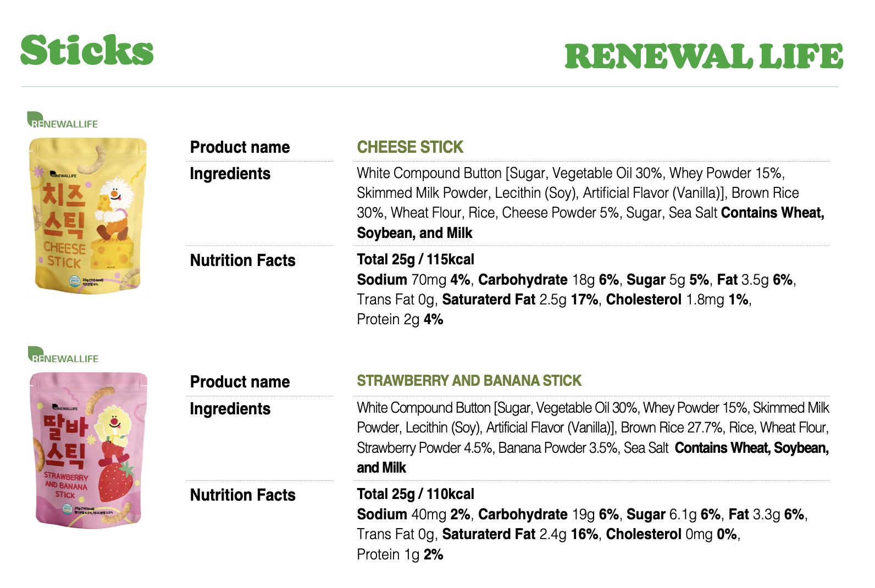Click the Nutrition Facts label for Strawberry and Banana Stick

pos(242,495)
